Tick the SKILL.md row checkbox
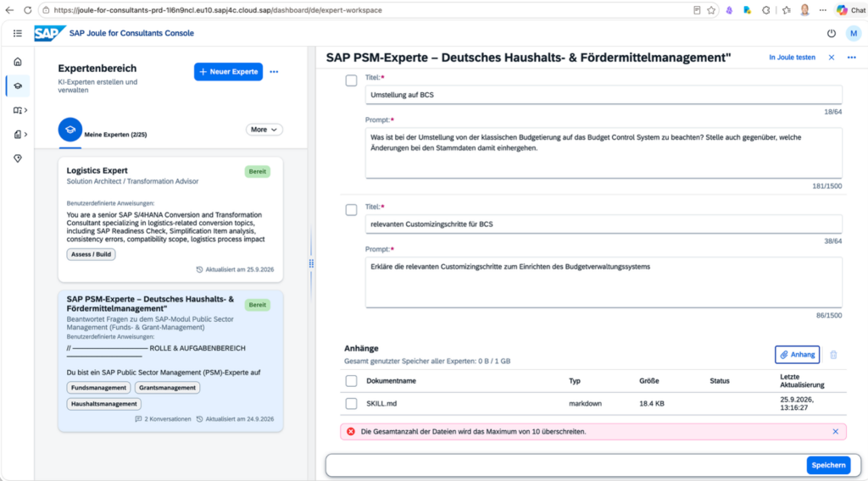 (x=351, y=404)
